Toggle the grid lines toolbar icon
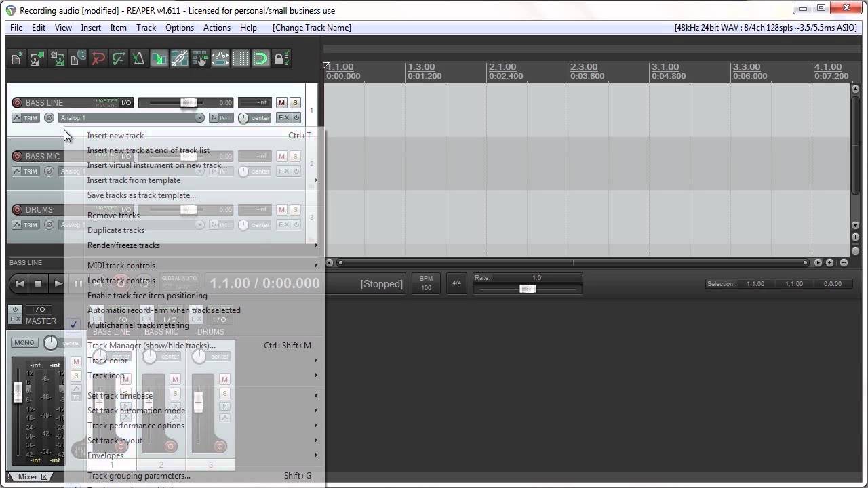The image size is (868, 488). [x=241, y=59]
